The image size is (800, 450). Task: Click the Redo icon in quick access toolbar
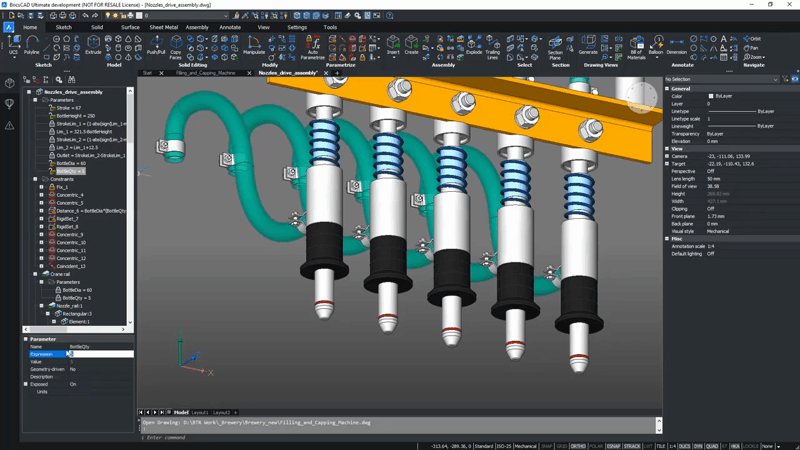coord(95,16)
